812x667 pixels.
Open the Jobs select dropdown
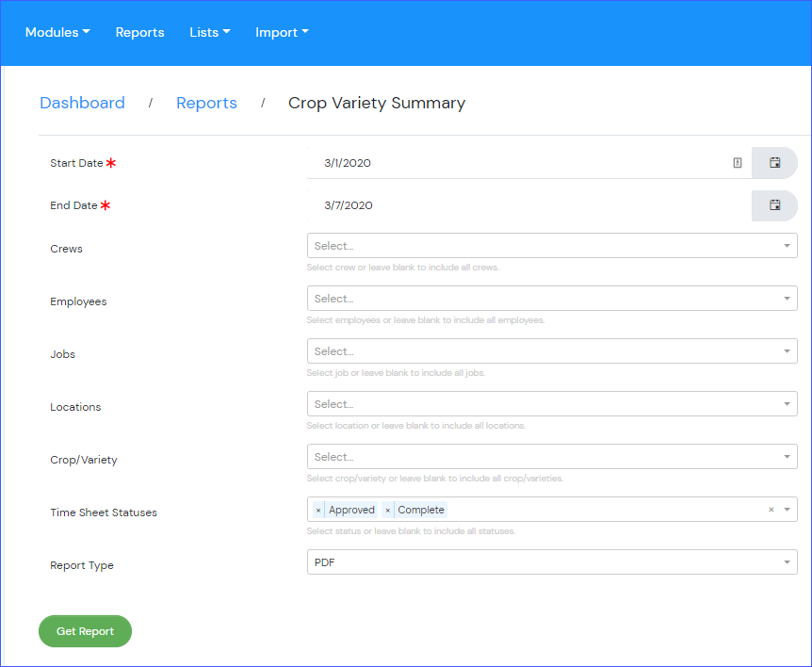[x=552, y=351]
